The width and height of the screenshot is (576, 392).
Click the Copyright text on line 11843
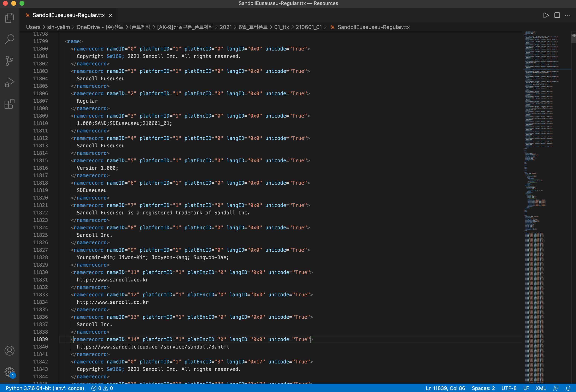point(159,369)
